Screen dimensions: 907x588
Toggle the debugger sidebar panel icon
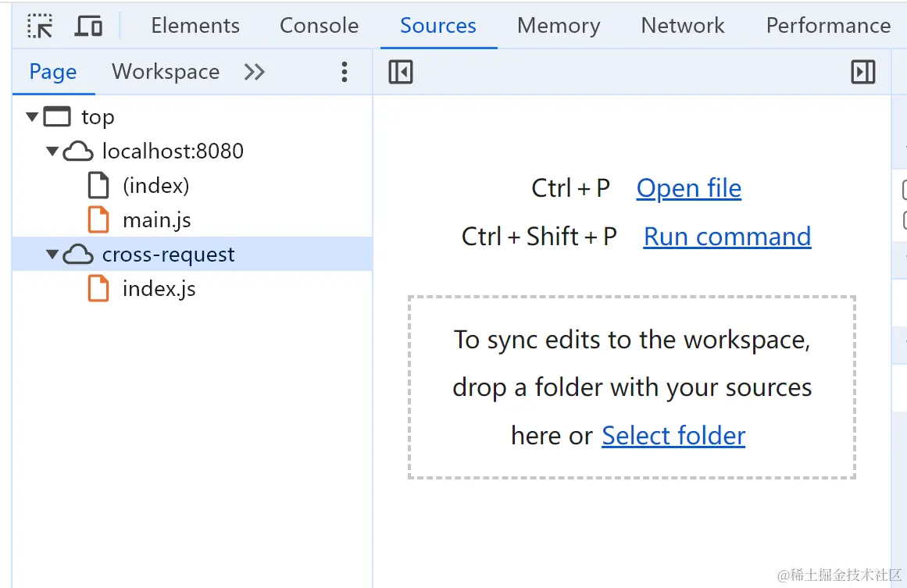coord(862,73)
